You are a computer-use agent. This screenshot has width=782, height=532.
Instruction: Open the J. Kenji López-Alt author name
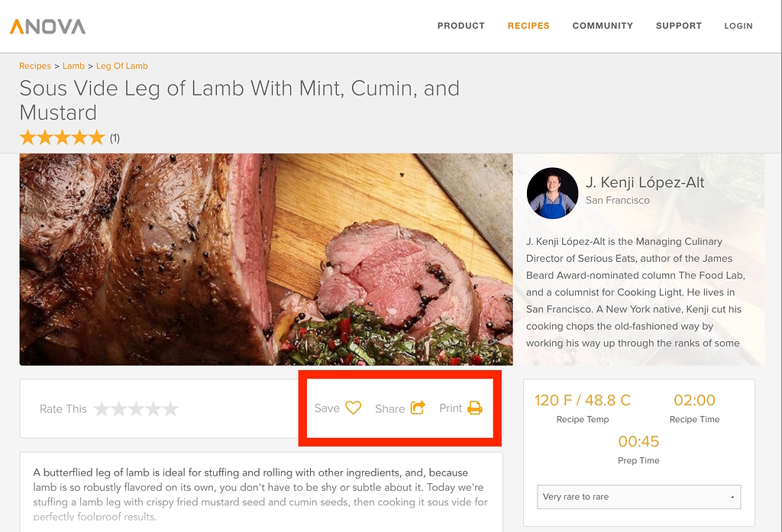pos(645,182)
